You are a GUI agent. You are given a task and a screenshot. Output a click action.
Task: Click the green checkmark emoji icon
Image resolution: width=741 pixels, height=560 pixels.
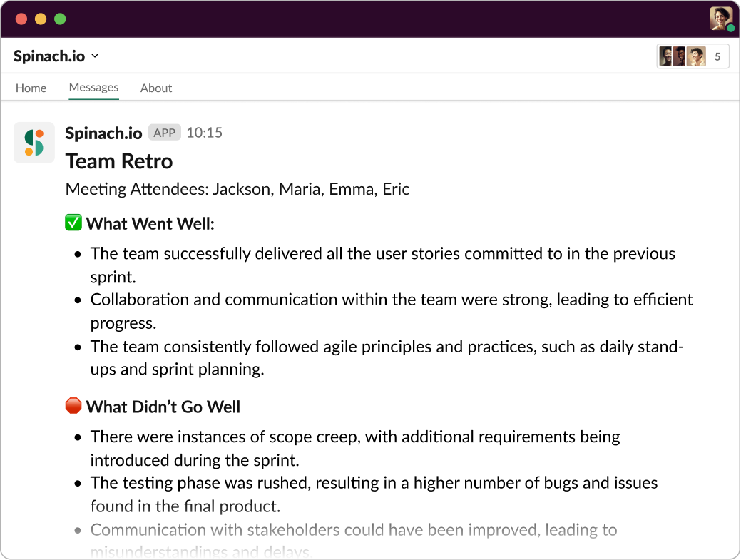pos(73,223)
